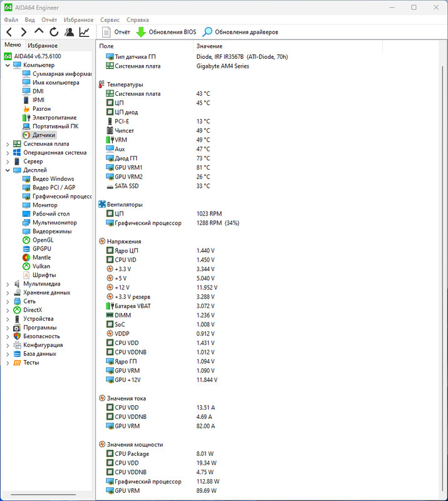Open the Избранное menu in the menu bar
Screen dimensions: 448x501
(x=78, y=20)
